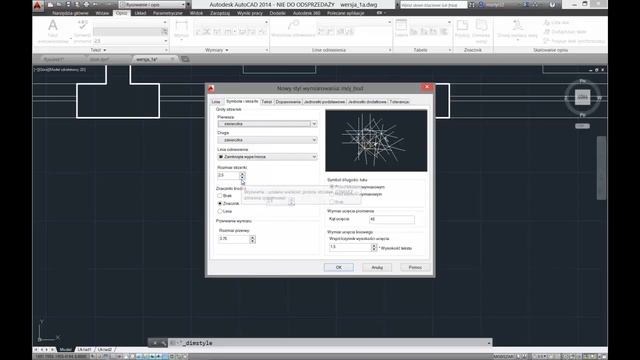
Task: Click the large dimension icon in the Wymiary panel
Action: 181,27
